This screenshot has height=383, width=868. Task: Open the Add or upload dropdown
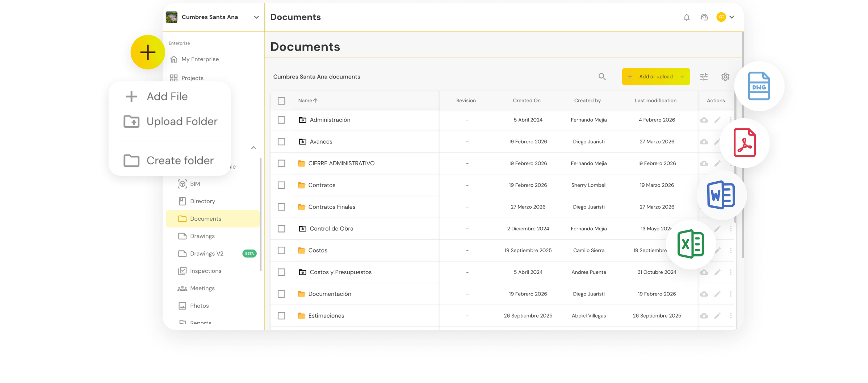click(656, 77)
